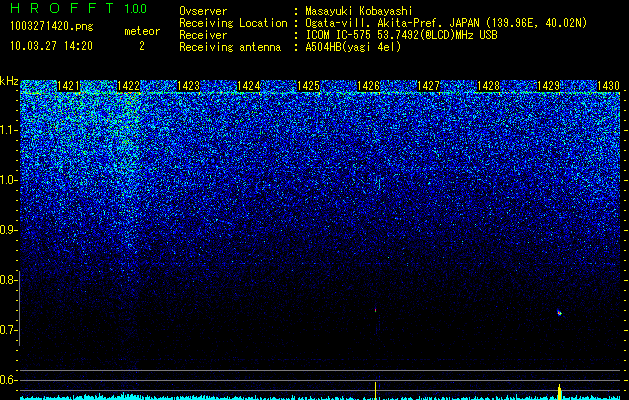This screenshot has width=629, height=400.
Task: Click the 1427 time marker
Action: point(428,86)
